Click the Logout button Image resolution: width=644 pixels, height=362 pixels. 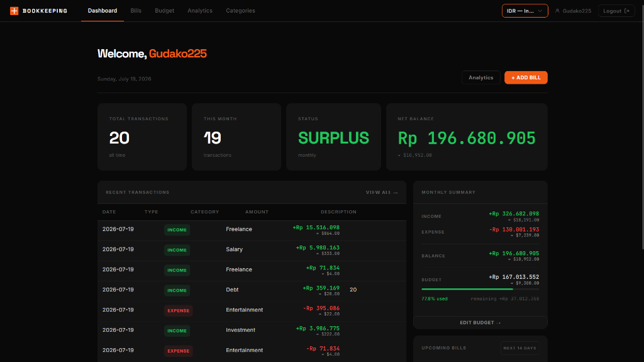pyautogui.click(x=616, y=11)
